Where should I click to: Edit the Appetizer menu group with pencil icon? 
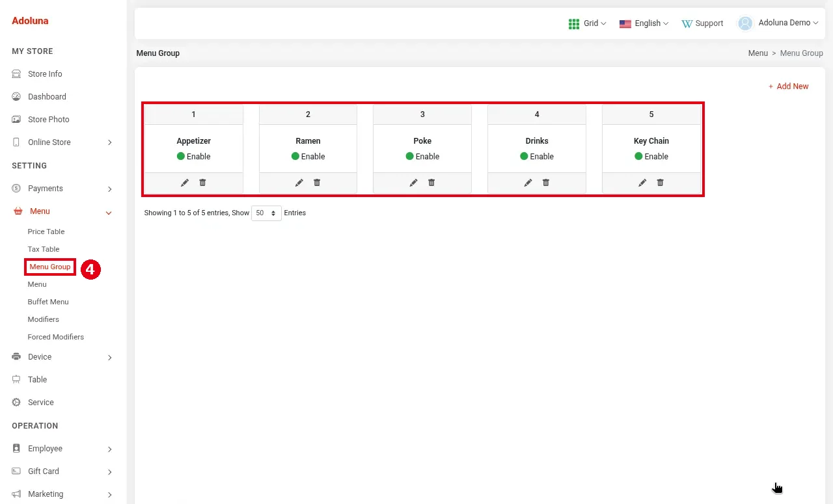[185, 183]
